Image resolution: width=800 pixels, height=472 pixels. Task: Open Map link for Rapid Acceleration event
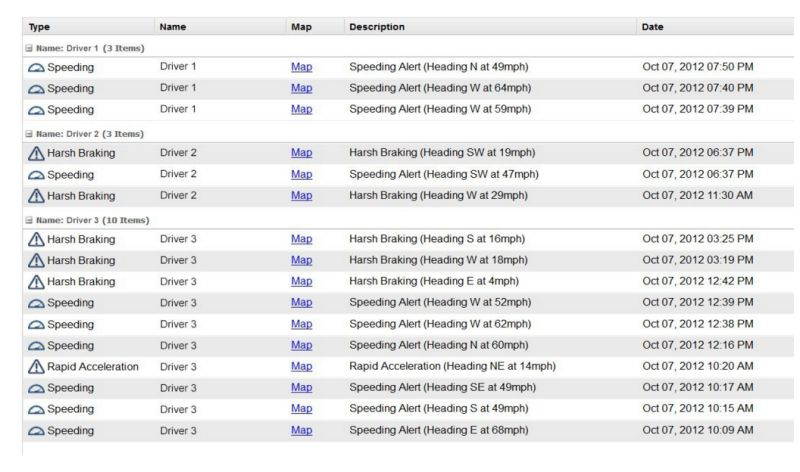[x=301, y=367]
